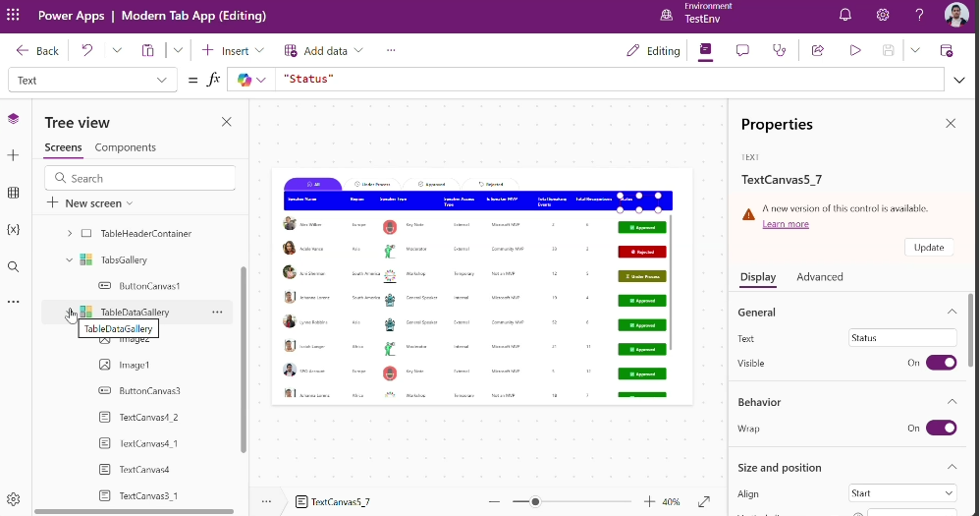
Task: Toggle the Visible switch off
Action: [x=940, y=363]
